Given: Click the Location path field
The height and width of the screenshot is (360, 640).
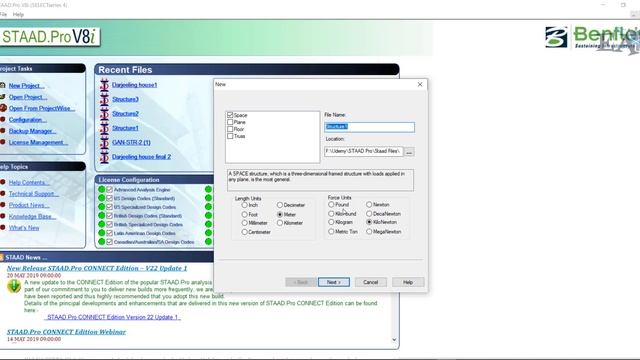Looking at the screenshot, I should point(364,151).
